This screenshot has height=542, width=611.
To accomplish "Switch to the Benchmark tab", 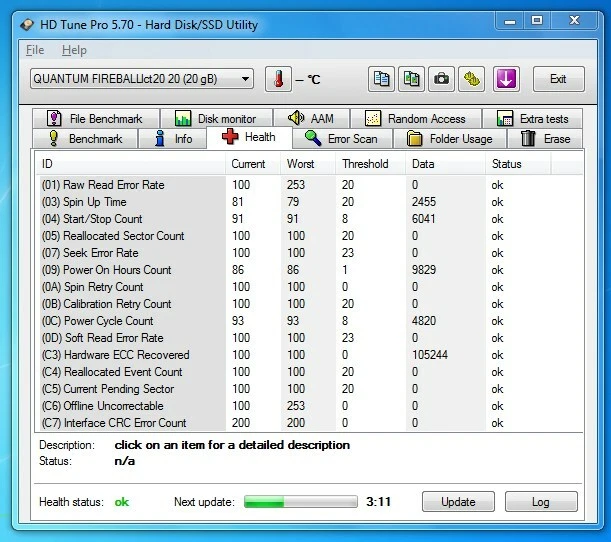I will click(85, 139).
